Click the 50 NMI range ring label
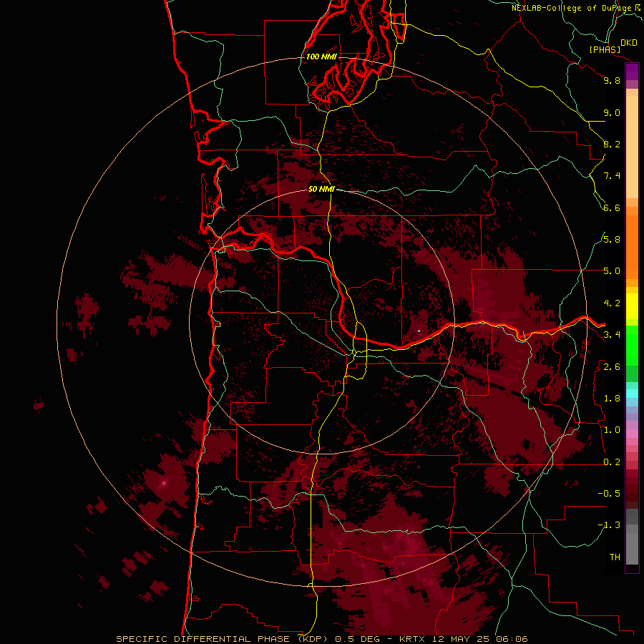The image size is (644, 644). (321, 189)
